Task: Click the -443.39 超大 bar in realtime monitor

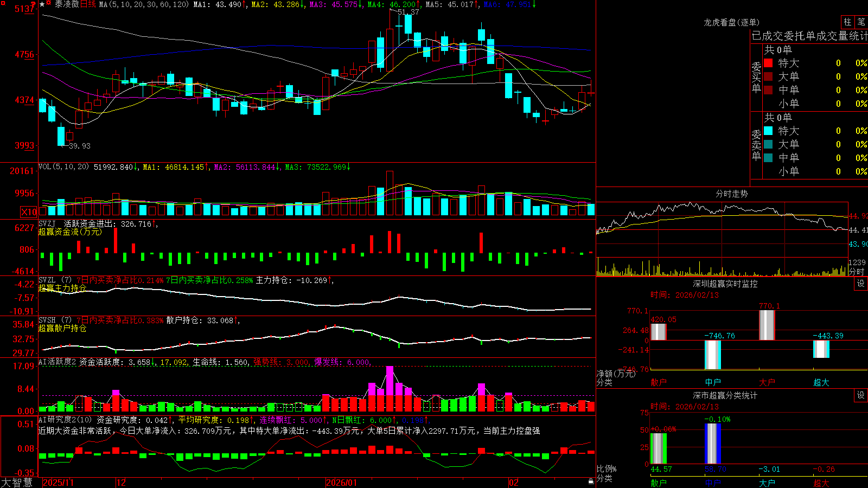Action: (x=821, y=349)
